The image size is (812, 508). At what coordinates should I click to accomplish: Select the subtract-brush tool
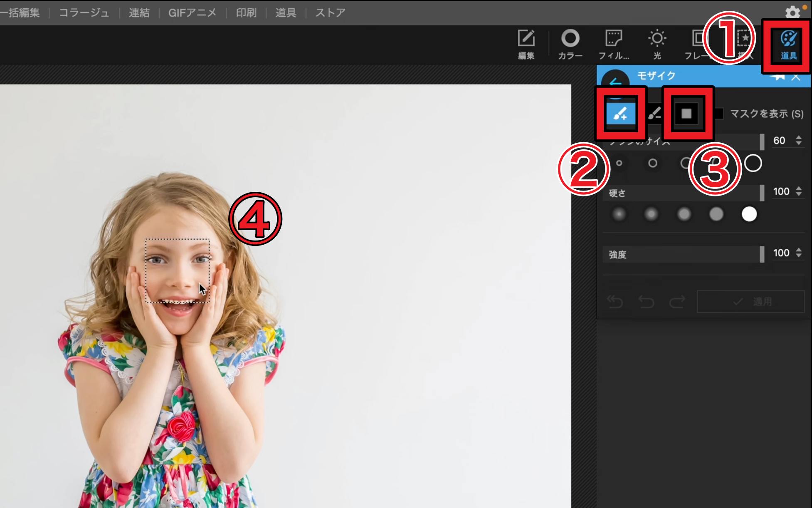click(654, 113)
